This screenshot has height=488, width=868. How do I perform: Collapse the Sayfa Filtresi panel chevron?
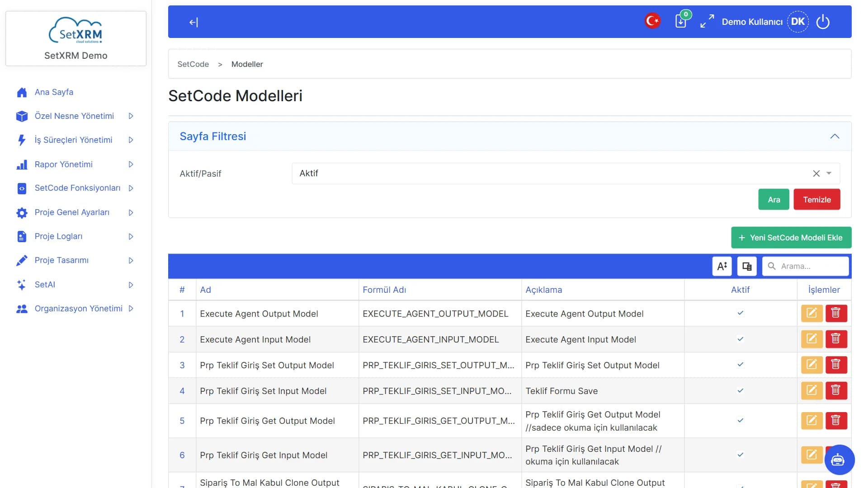tap(835, 136)
